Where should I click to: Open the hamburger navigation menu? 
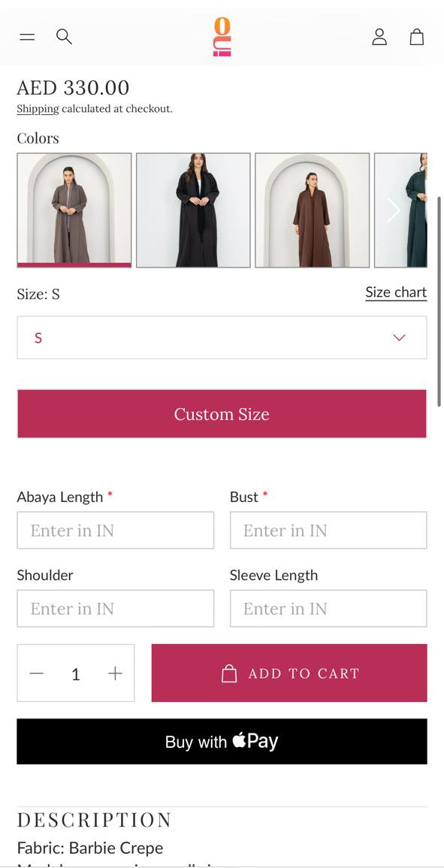click(27, 37)
